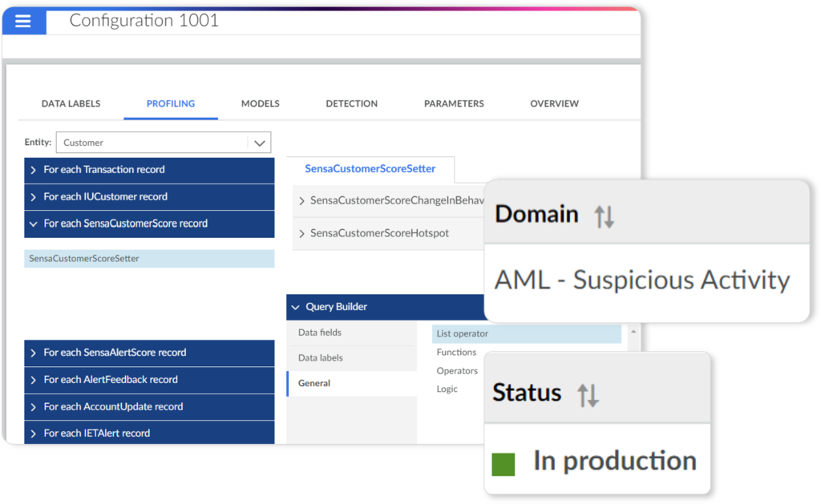Switch to the Models tab

pyautogui.click(x=260, y=103)
